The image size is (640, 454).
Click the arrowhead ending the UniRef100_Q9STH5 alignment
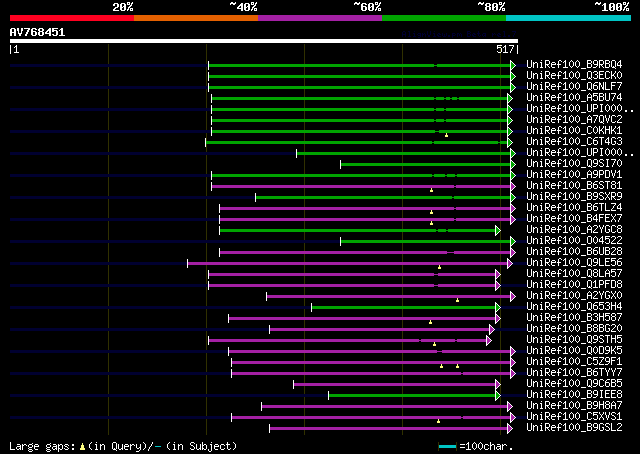(489, 340)
